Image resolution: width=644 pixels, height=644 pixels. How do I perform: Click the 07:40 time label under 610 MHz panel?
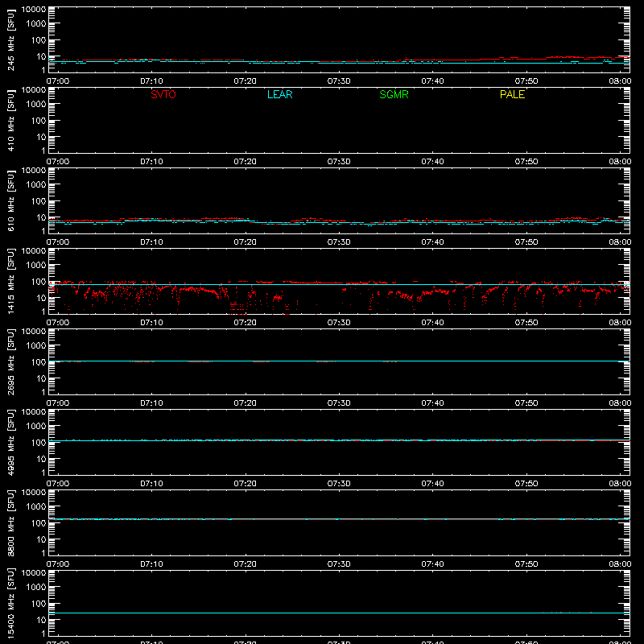(432, 242)
